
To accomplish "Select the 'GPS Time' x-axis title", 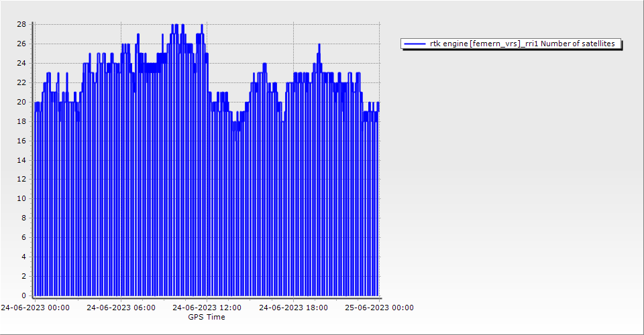I will 207,317.
